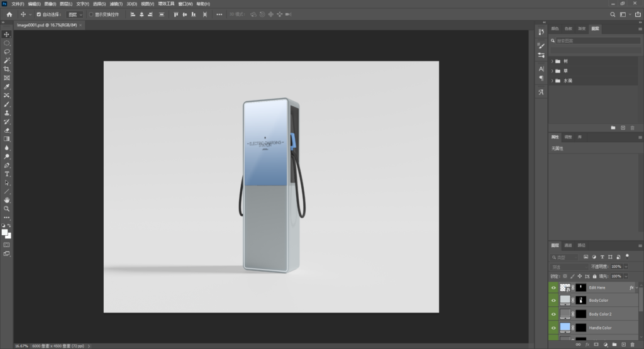Select the Eraser tool
Image resolution: width=644 pixels, height=349 pixels.
coord(6,130)
